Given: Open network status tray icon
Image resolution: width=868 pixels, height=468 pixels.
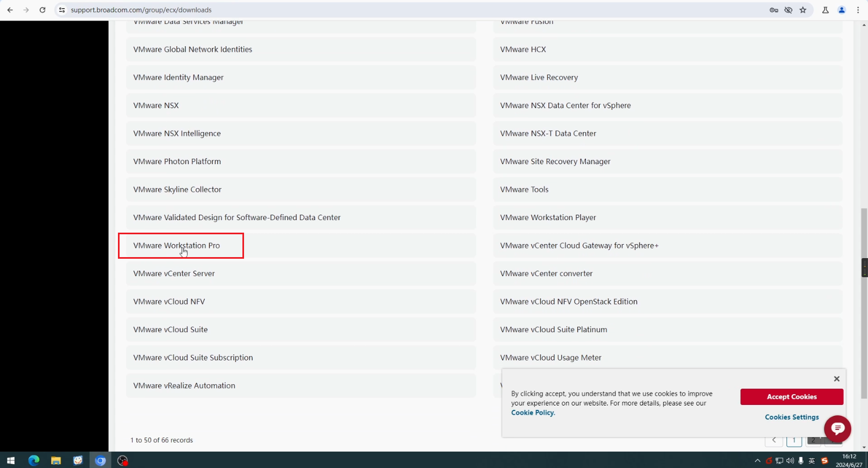Looking at the screenshot, I should coord(779,461).
